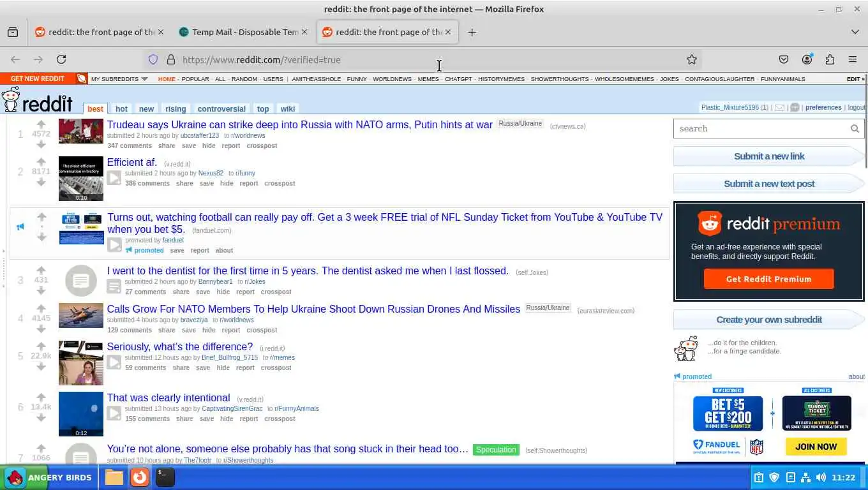Open the Firefox extensions icon
Viewport: 868px width, 490px height.
830,59
